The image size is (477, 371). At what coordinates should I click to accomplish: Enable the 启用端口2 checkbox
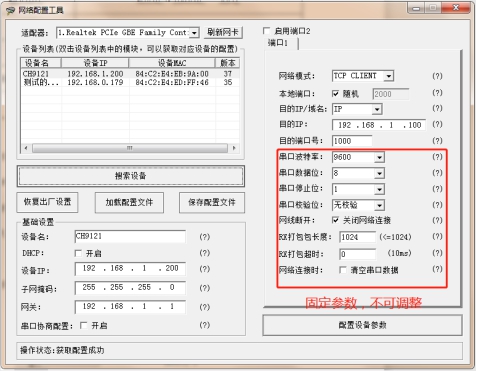[x=266, y=31]
